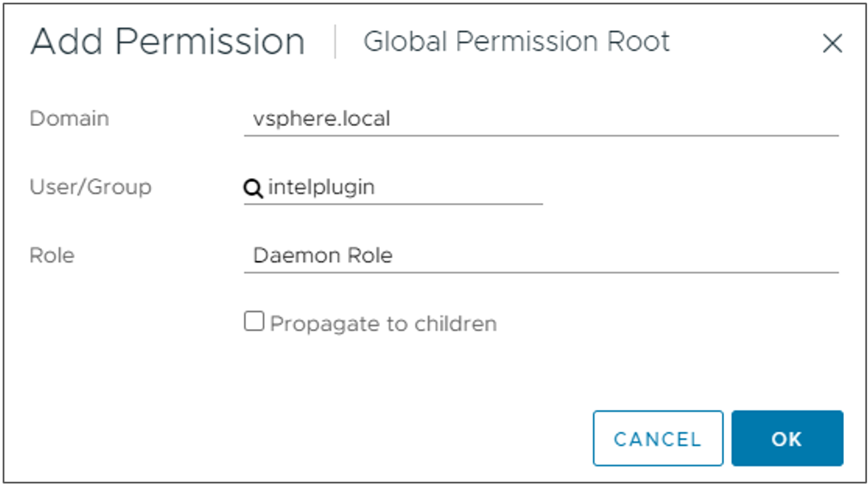This screenshot has height=487, width=868.
Task: Open the Domain dropdown
Action: click(540, 119)
